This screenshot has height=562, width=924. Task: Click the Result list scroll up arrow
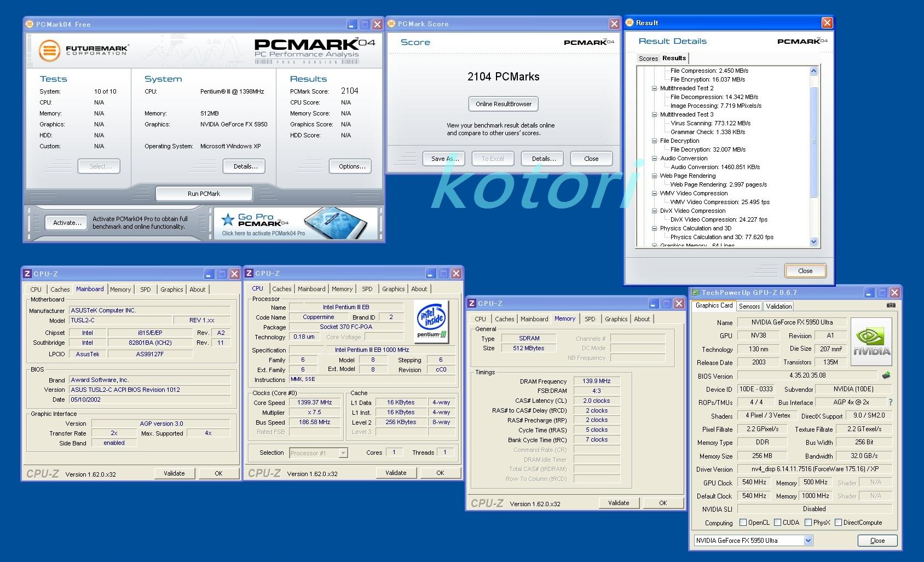[813, 71]
